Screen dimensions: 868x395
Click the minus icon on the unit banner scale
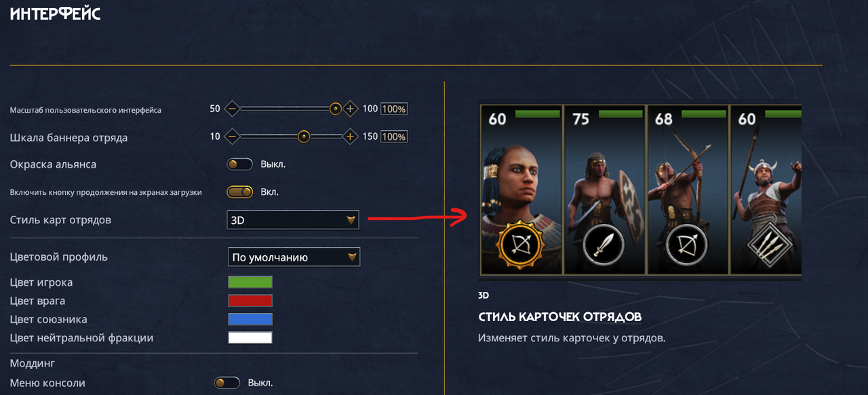pyautogui.click(x=232, y=136)
